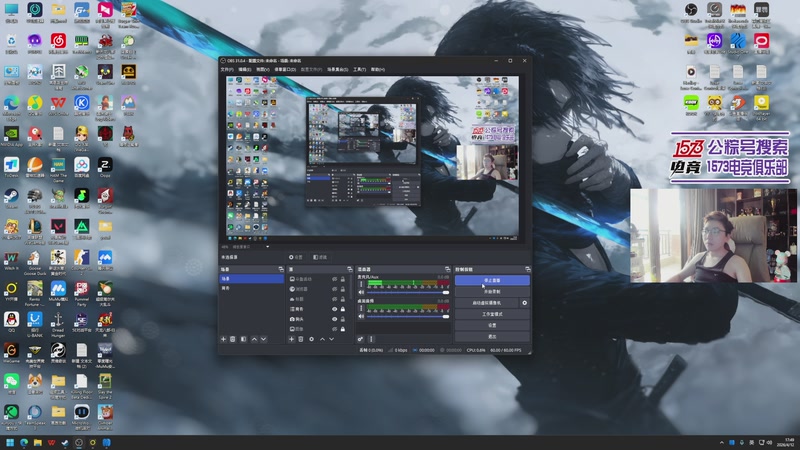The width and height of the screenshot is (800, 450).
Task: Click Desktop Audio volume slider handle
Action: 446,316
